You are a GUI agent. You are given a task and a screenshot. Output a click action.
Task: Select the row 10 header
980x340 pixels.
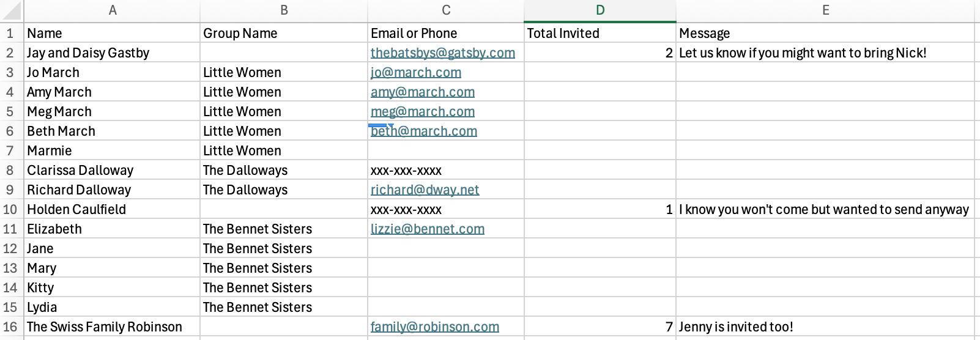point(10,209)
